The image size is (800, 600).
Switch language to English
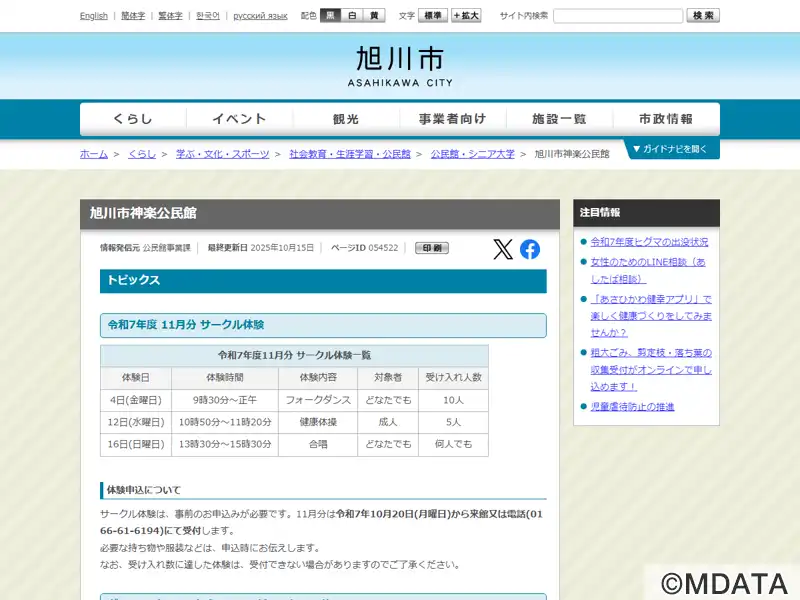[x=94, y=16]
